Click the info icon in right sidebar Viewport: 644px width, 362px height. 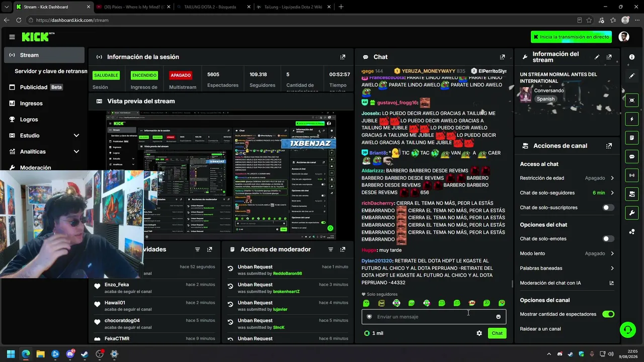(632, 57)
